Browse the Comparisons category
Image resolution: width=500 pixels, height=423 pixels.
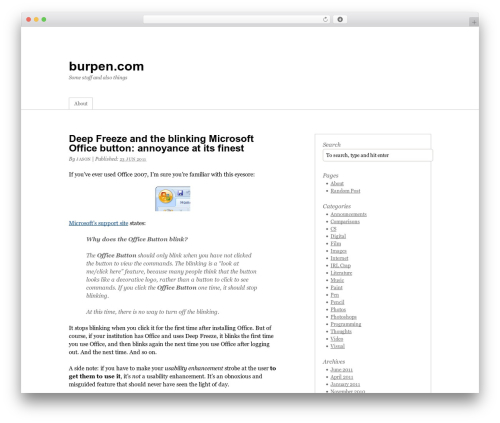point(345,221)
